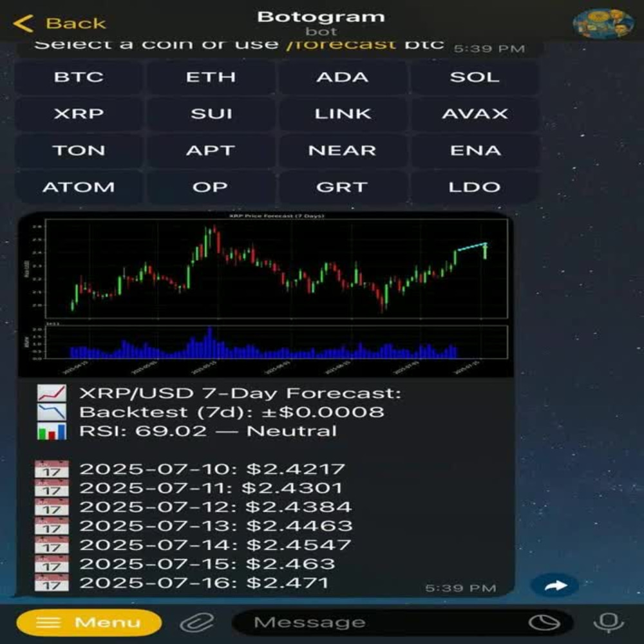Select the ATOM coin button
The width and height of the screenshot is (644, 644).
79,187
